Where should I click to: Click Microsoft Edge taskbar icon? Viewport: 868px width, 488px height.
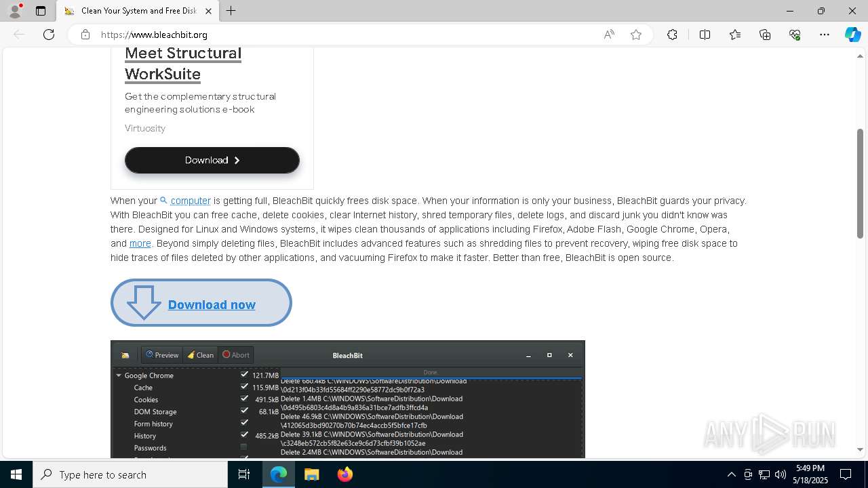279,474
